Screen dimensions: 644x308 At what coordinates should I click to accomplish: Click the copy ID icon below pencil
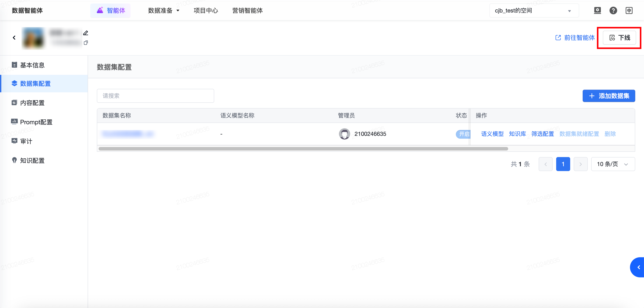pos(86,43)
